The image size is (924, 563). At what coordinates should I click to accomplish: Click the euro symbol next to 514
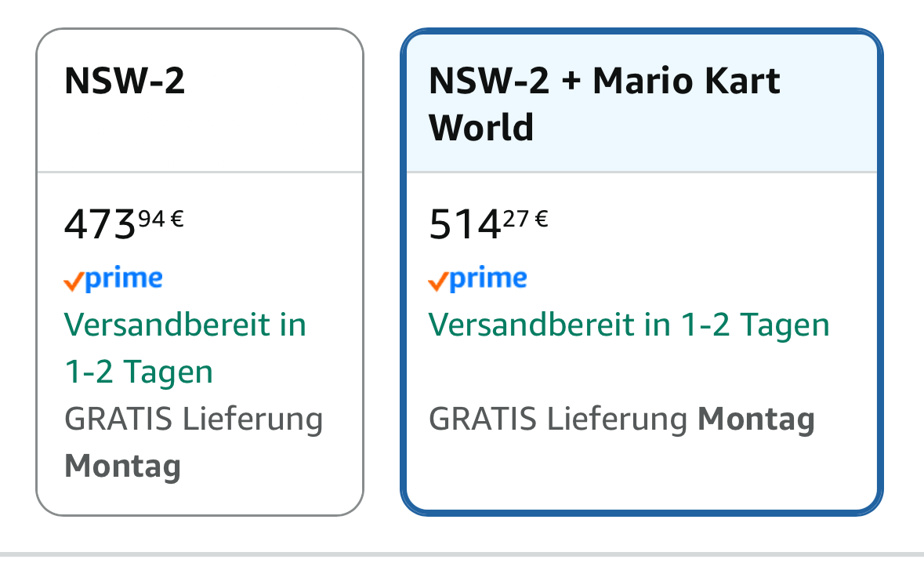[542, 219]
